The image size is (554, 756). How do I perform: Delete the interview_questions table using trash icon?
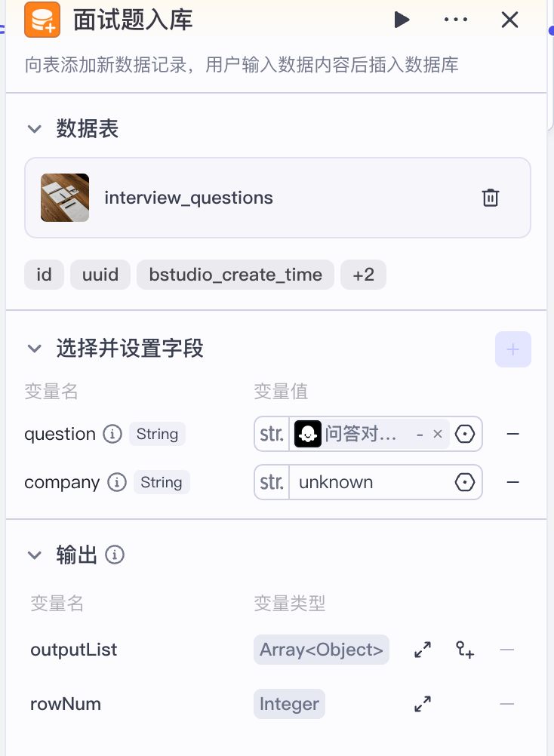click(x=491, y=198)
